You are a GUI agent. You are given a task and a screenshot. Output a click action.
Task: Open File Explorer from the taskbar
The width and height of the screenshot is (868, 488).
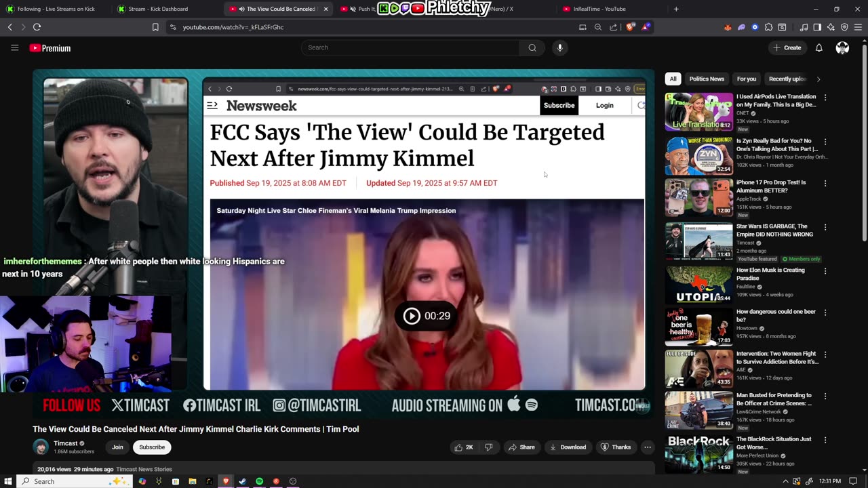coord(192,481)
